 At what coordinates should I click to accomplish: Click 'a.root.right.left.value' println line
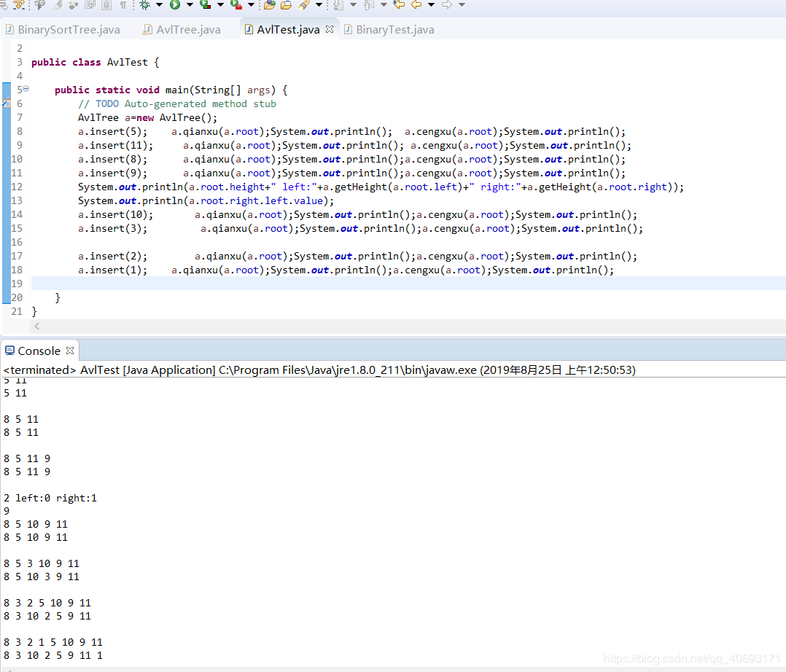click(x=206, y=201)
